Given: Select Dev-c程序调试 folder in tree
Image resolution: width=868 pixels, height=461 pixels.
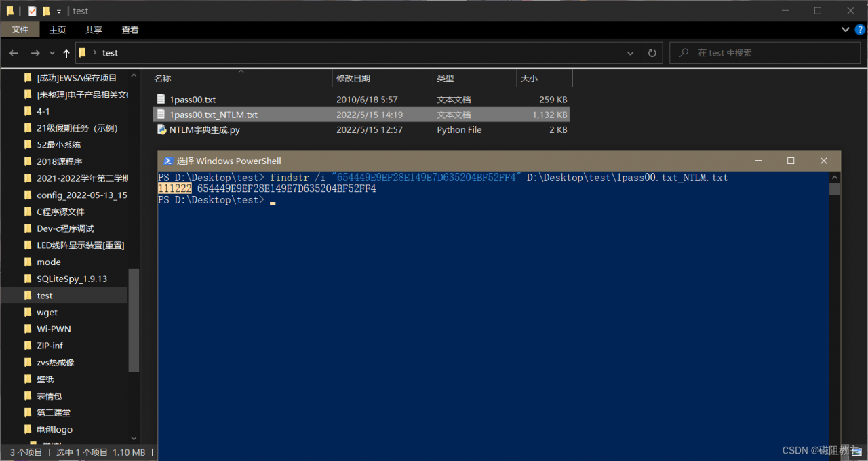Looking at the screenshot, I should (65, 228).
